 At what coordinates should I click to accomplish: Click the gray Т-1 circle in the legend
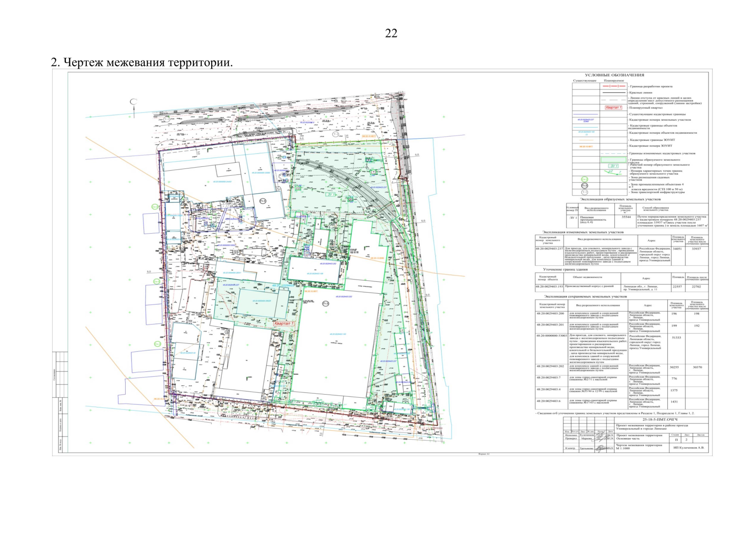[584, 192]
